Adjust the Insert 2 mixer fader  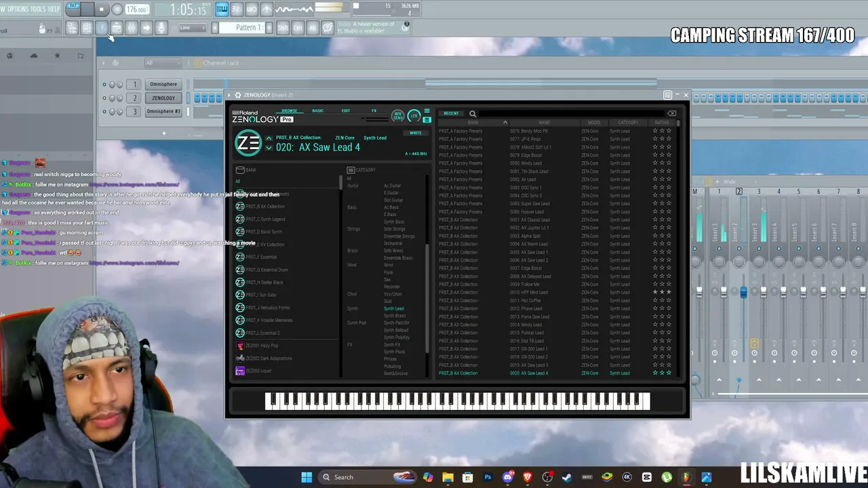pos(743,292)
